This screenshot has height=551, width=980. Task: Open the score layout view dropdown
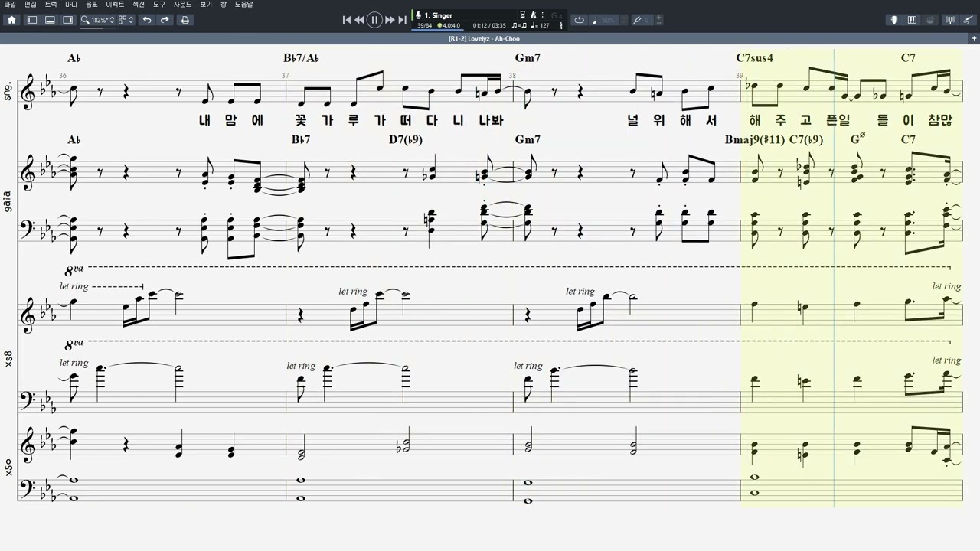pyautogui.click(x=126, y=20)
